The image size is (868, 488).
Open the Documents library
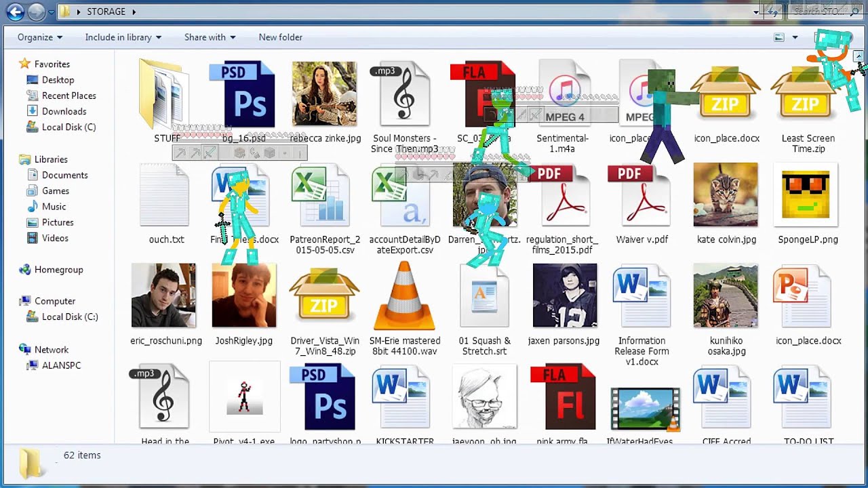(57, 175)
